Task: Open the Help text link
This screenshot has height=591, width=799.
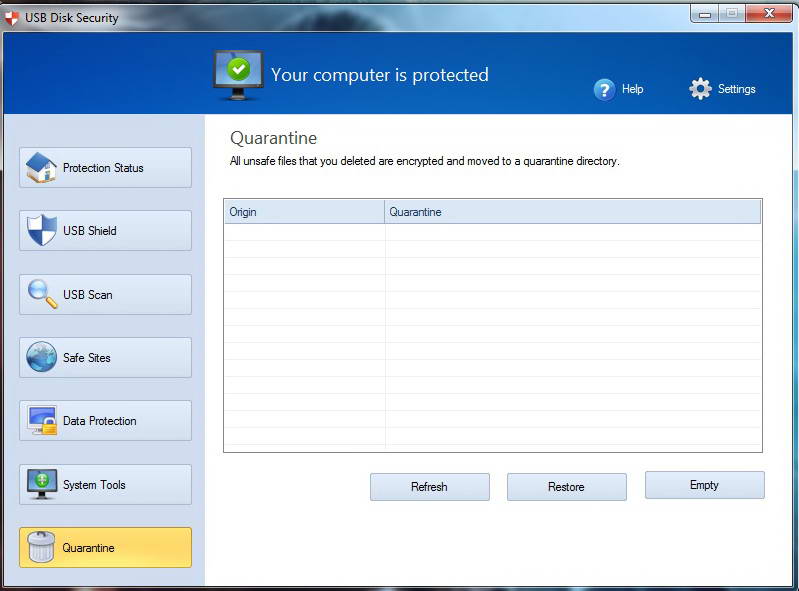Action: point(632,89)
